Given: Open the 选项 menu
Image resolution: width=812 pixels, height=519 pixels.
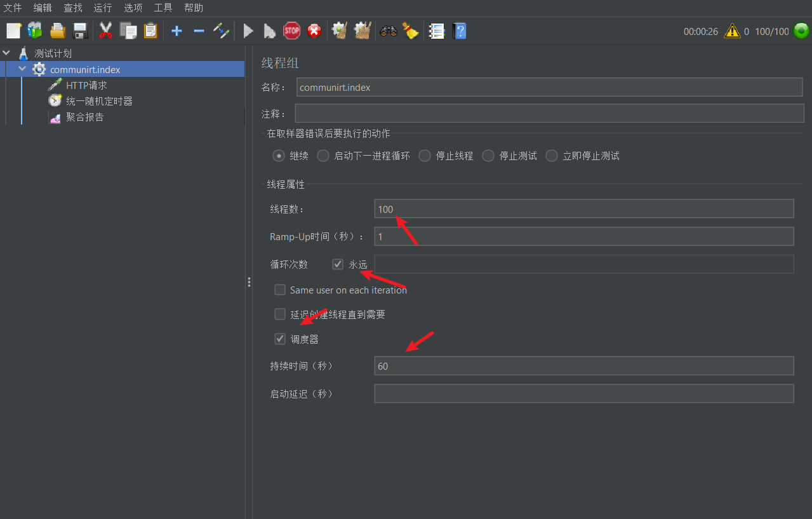Looking at the screenshot, I should pyautogui.click(x=133, y=8).
